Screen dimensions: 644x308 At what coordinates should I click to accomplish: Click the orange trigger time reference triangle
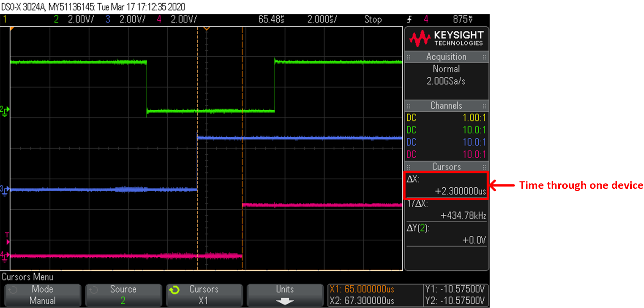[x=206, y=28]
